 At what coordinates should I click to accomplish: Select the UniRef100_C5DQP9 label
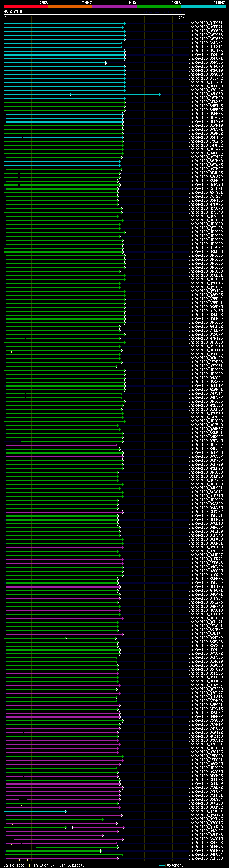click(205, 756)
